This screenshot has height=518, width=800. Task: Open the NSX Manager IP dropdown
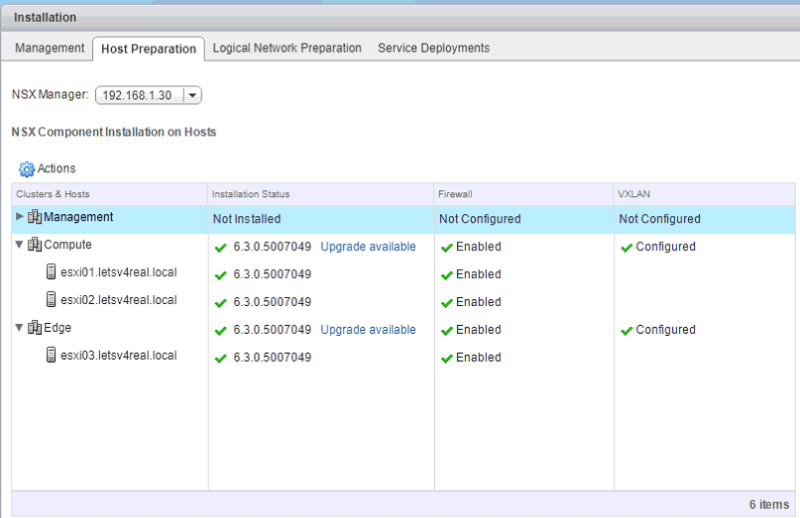(x=193, y=95)
